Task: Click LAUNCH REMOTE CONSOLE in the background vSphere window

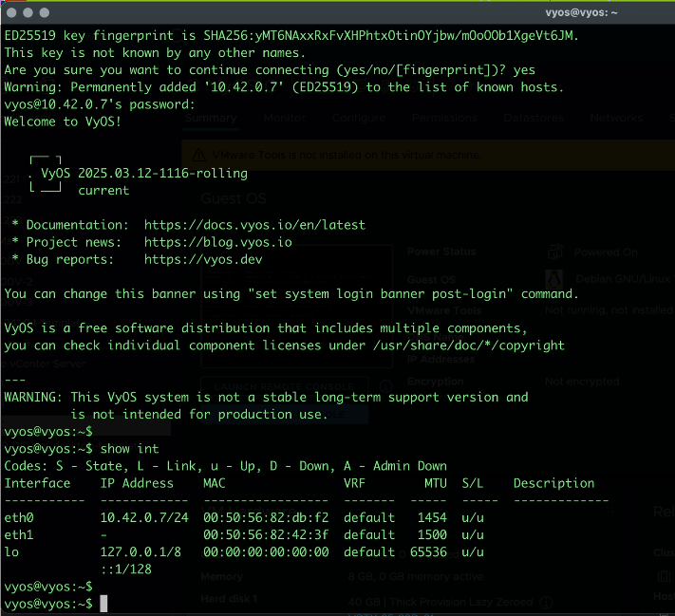Action: tap(284, 386)
